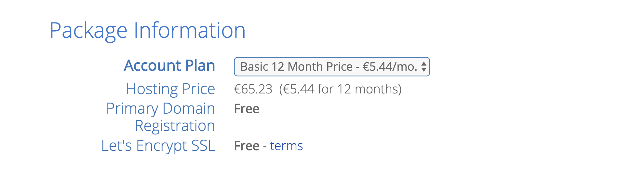Click the Account Plan label
Viewport: 644px width, 183px height.
pos(169,66)
